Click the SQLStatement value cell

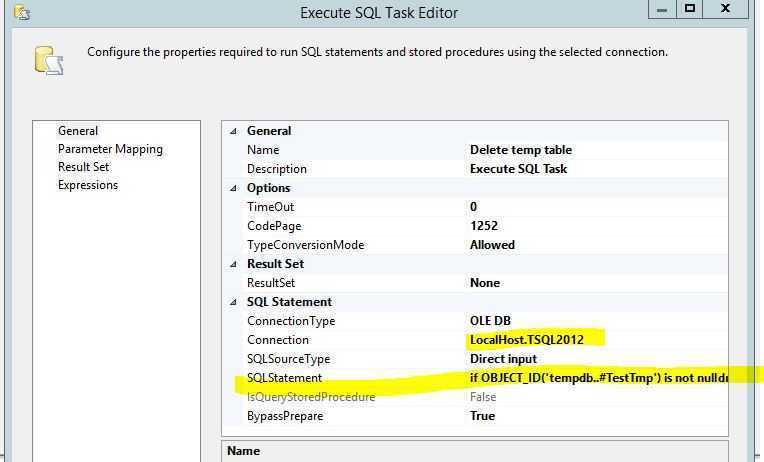pyautogui.click(x=598, y=378)
